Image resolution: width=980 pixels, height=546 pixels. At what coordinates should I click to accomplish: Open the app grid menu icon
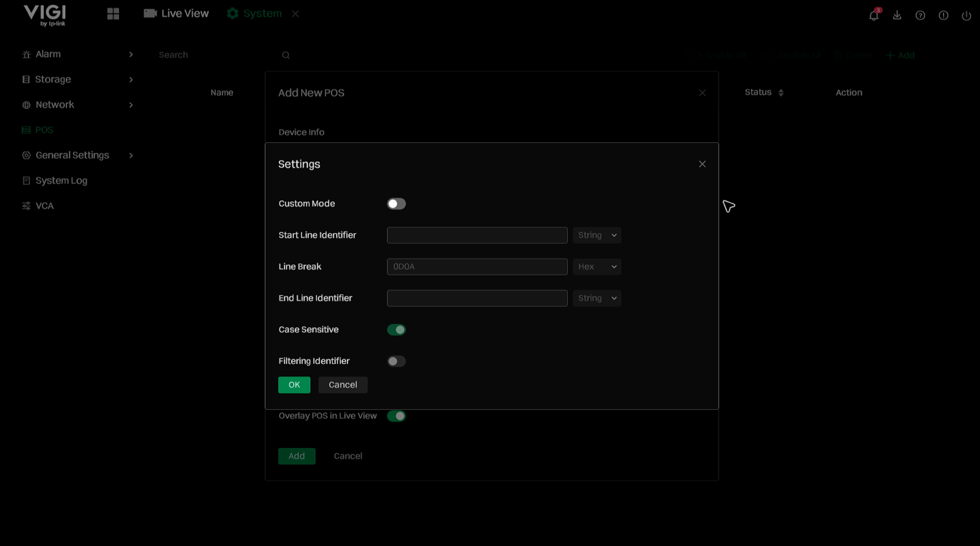coord(113,14)
